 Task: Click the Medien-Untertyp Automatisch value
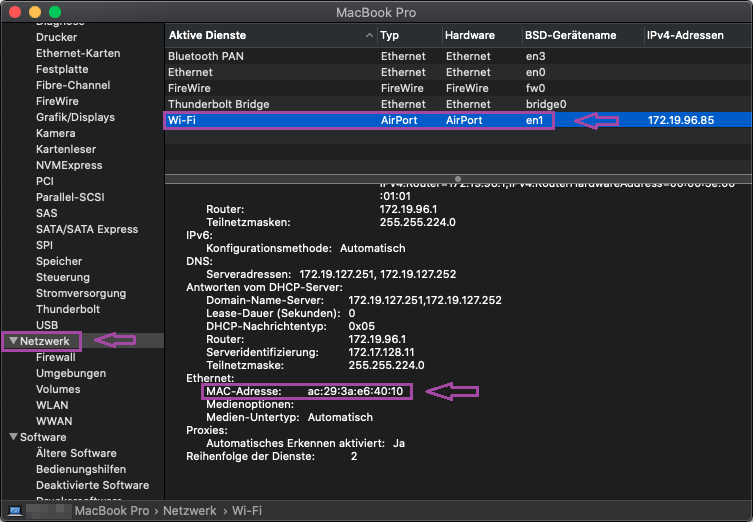tap(340, 417)
